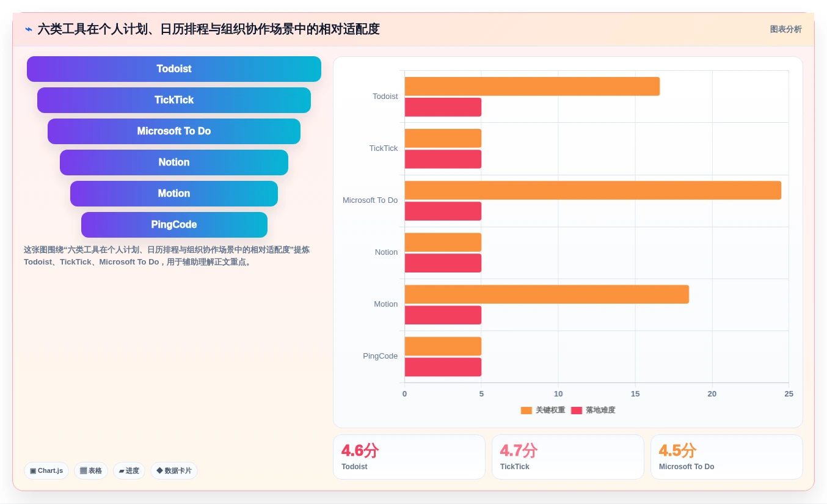Click Microsoft To Do orange bar in chart
The width and height of the screenshot is (827, 504).
(x=593, y=191)
